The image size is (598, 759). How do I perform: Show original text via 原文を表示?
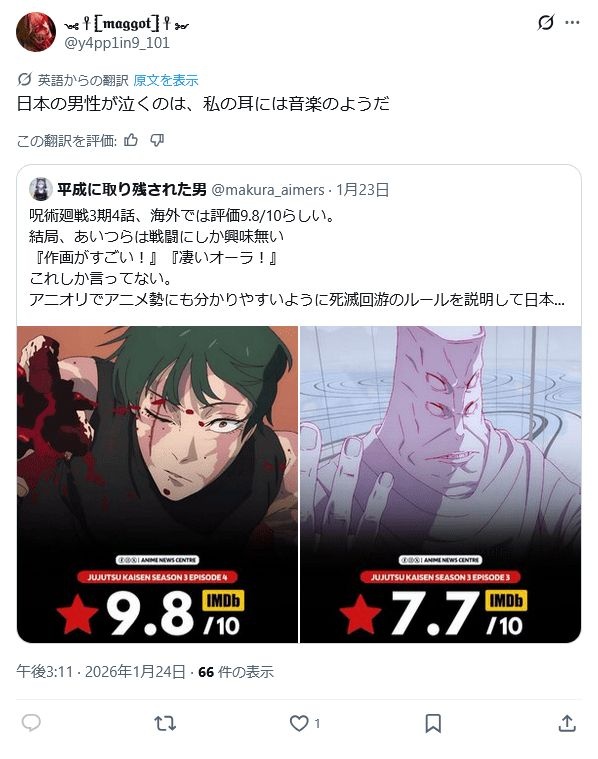click(166, 80)
